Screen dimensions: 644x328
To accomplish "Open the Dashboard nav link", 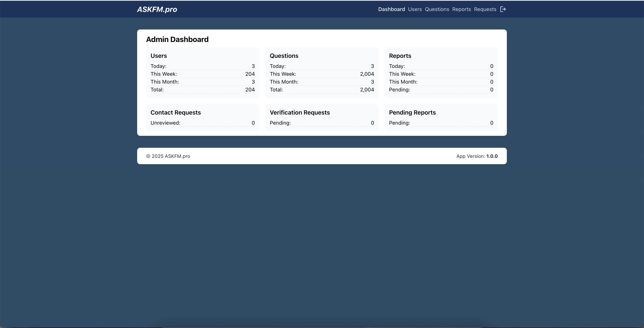I will [391, 9].
